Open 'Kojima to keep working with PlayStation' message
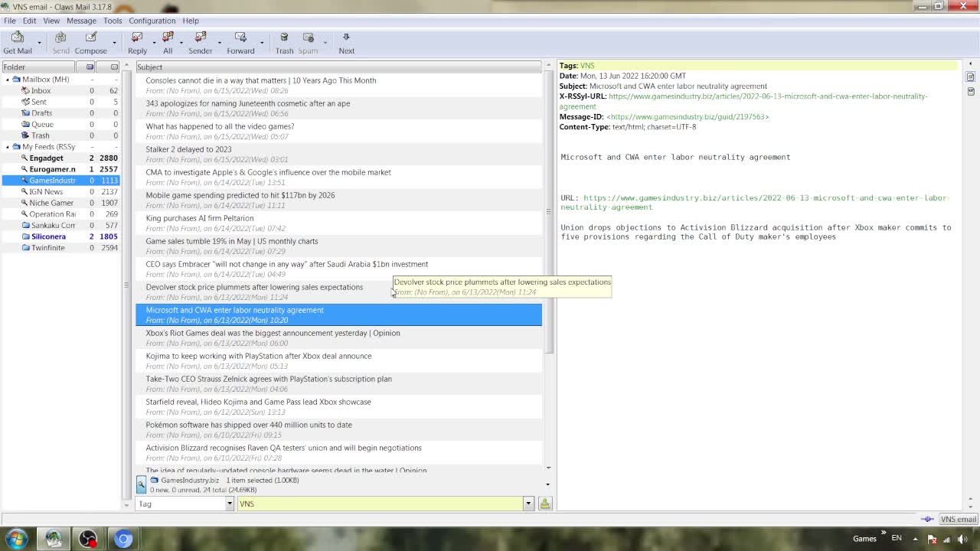This screenshot has width=980, height=551. coord(338,360)
